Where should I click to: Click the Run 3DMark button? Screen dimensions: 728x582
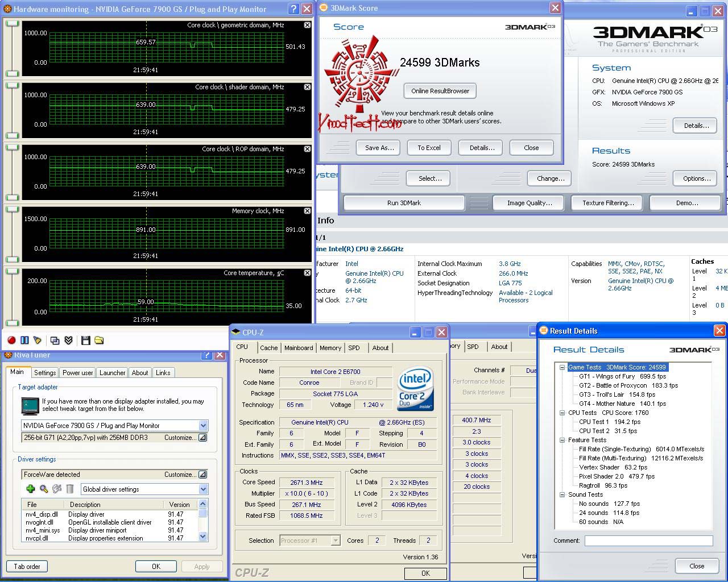[404, 203]
